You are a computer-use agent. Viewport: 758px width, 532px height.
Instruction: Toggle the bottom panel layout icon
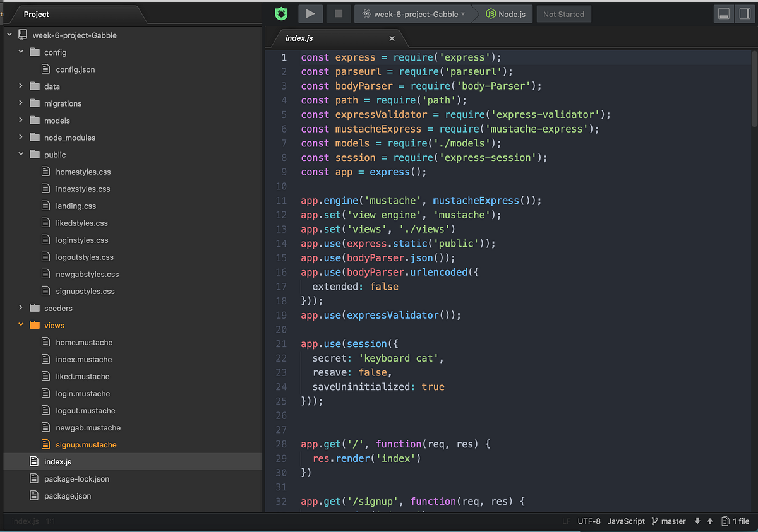click(724, 14)
